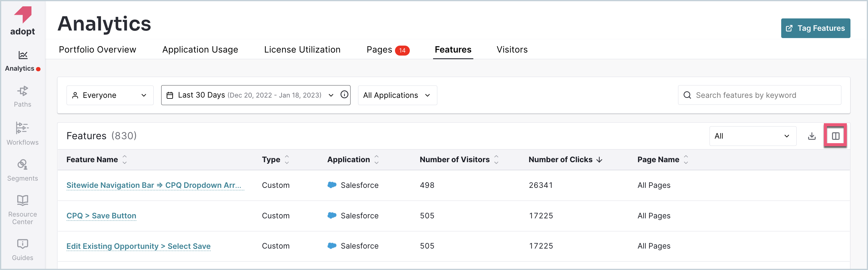
Task: Open the All Applications dropdown
Action: [397, 95]
